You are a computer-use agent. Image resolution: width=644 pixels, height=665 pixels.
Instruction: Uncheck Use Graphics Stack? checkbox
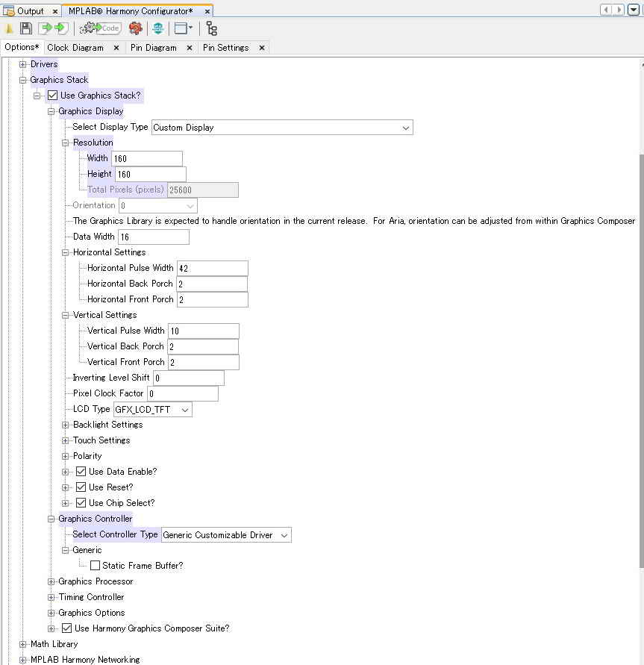coord(52,96)
